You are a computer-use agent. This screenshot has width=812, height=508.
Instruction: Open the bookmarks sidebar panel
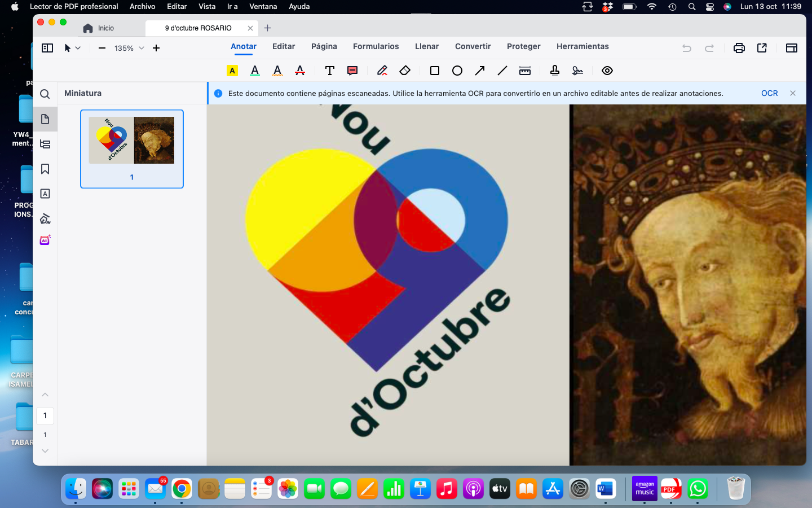coord(45,169)
